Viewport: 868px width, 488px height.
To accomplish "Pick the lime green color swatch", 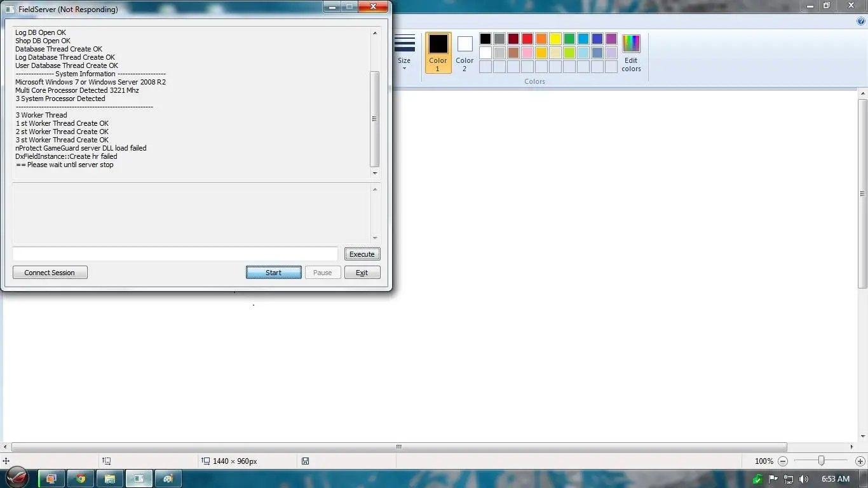I will [569, 53].
